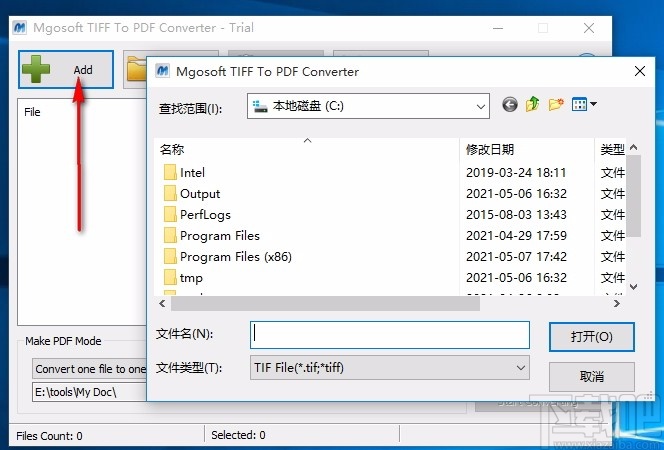Click the 打开(O) button

coord(592,337)
